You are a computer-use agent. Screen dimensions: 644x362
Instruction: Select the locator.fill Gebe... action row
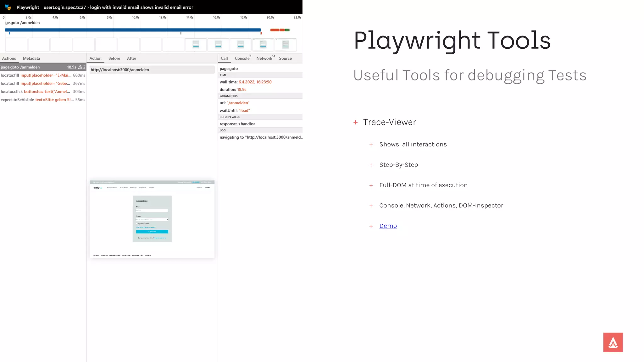point(43,83)
